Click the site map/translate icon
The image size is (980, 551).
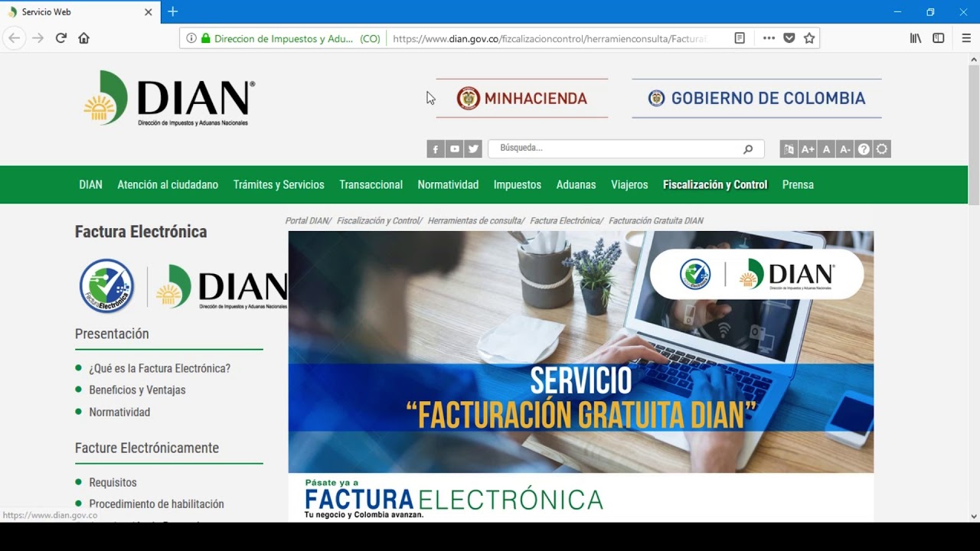[789, 149]
